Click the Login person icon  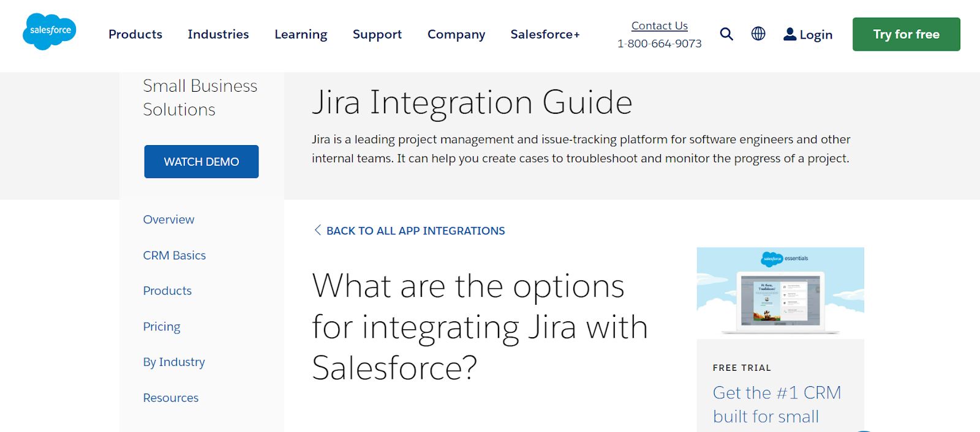coord(790,34)
